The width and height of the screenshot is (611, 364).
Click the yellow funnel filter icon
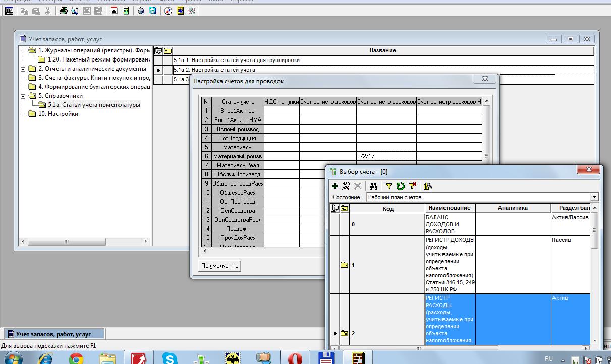(x=389, y=186)
